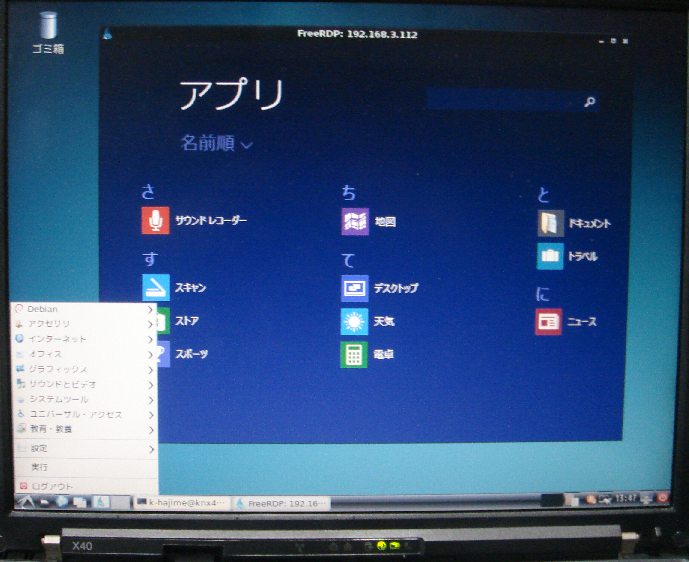The width and height of the screenshot is (689, 562).
Task: Expand the Office (オフィス) submenu
Action: (84, 354)
